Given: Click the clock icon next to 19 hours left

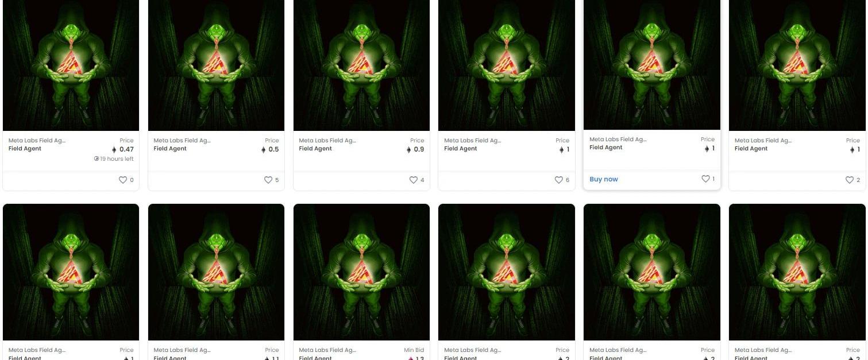Looking at the screenshot, I should pos(97,159).
